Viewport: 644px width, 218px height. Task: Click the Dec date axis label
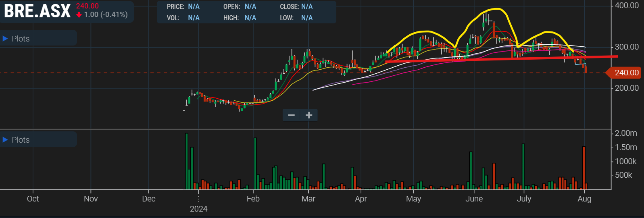[x=149, y=199]
